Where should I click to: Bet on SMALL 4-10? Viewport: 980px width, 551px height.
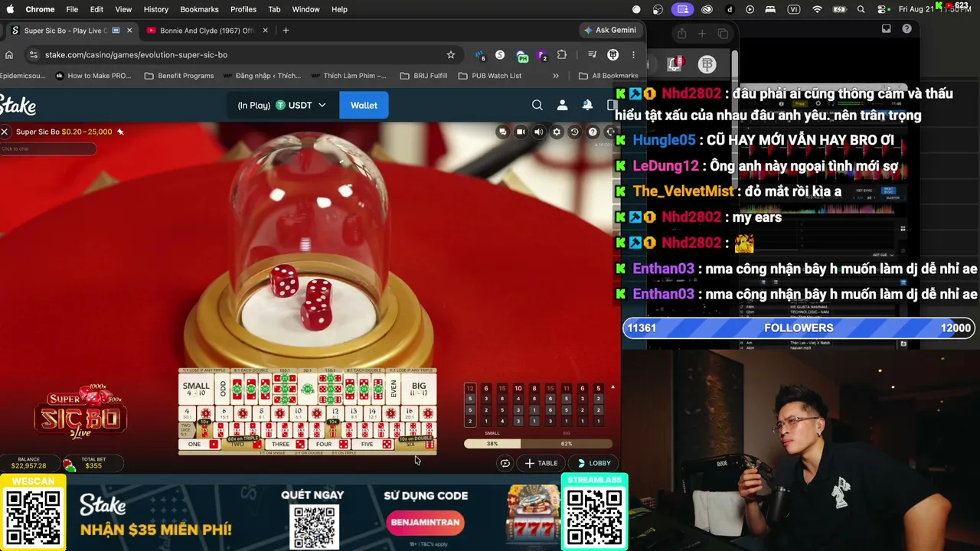point(195,389)
